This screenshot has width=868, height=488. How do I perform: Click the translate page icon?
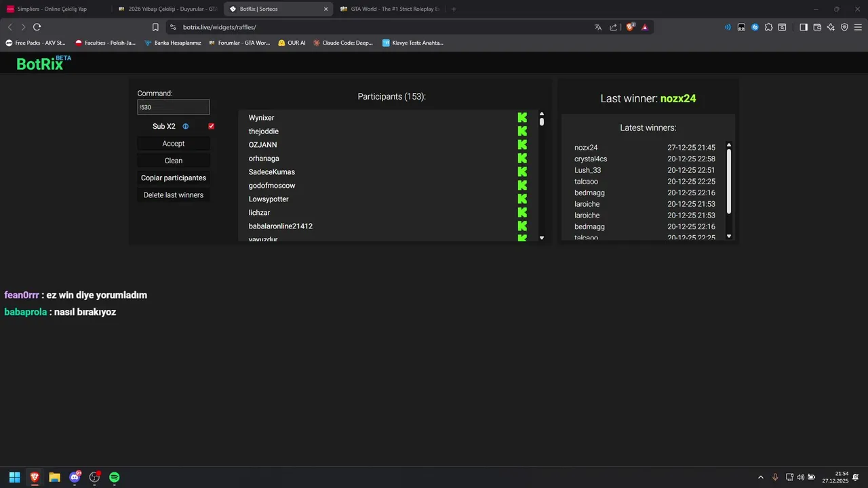[x=598, y=27]
